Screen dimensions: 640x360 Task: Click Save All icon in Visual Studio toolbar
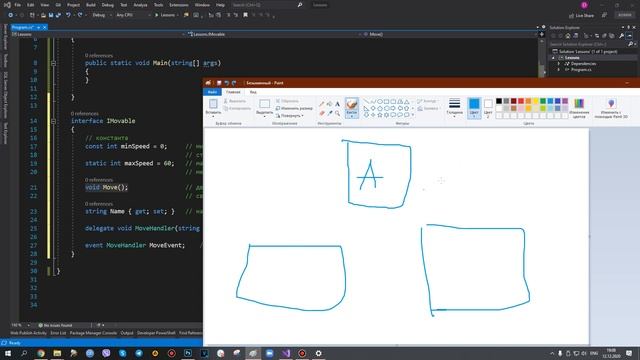pos(58,15)
